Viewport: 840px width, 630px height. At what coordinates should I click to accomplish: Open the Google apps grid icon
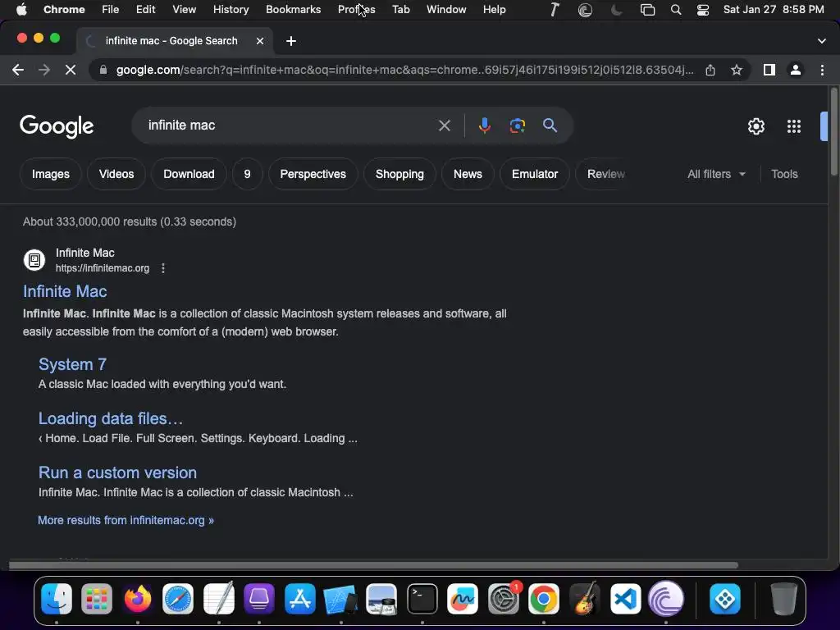point(794,126)
